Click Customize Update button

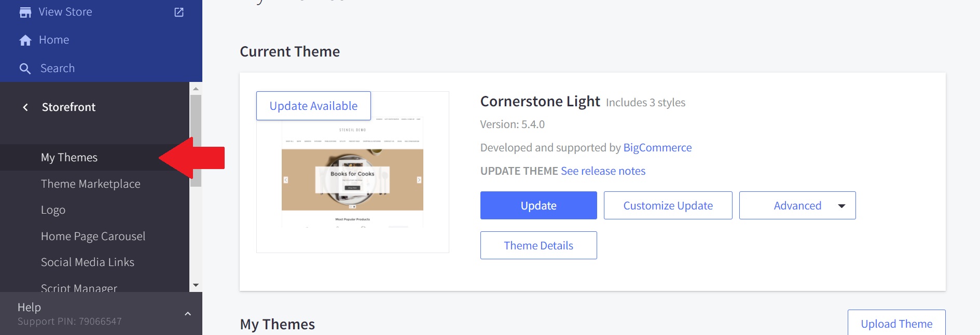668,205
